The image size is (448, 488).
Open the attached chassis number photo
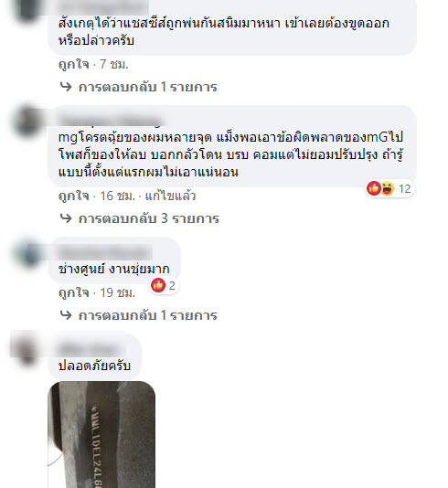point(101,434)
